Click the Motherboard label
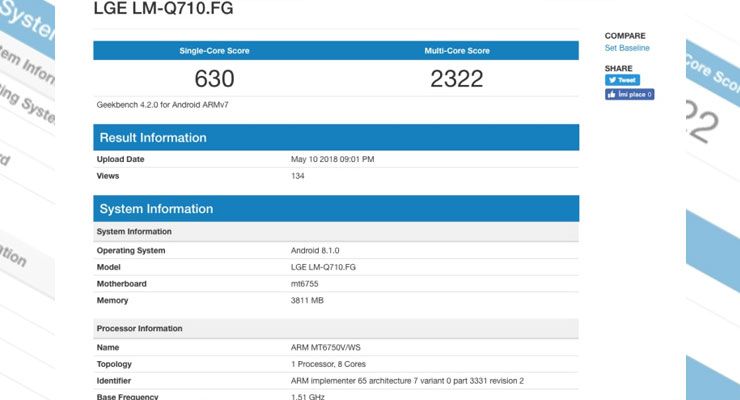Image resolution: width=740 pixels, height=400 pixels. coord(121,284)
